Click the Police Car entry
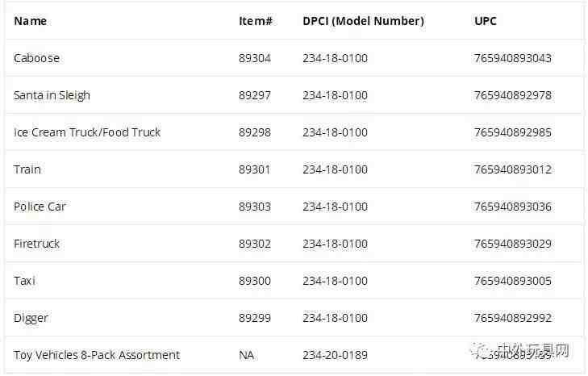Screen dimensions: 588x376 click(x=40, y=207)
